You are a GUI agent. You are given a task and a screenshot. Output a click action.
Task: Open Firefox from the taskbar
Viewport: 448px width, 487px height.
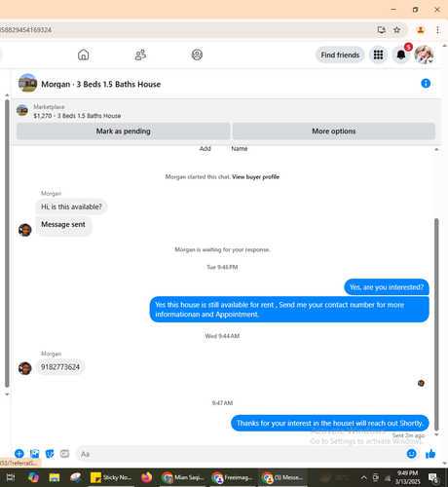[147, 477]
